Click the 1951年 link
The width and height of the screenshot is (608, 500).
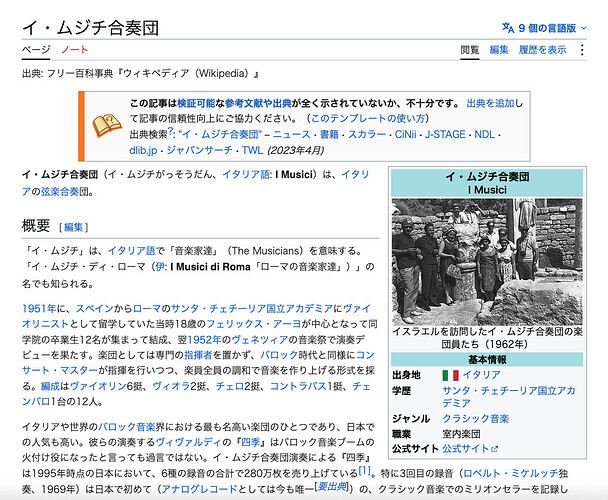[39, 309]
